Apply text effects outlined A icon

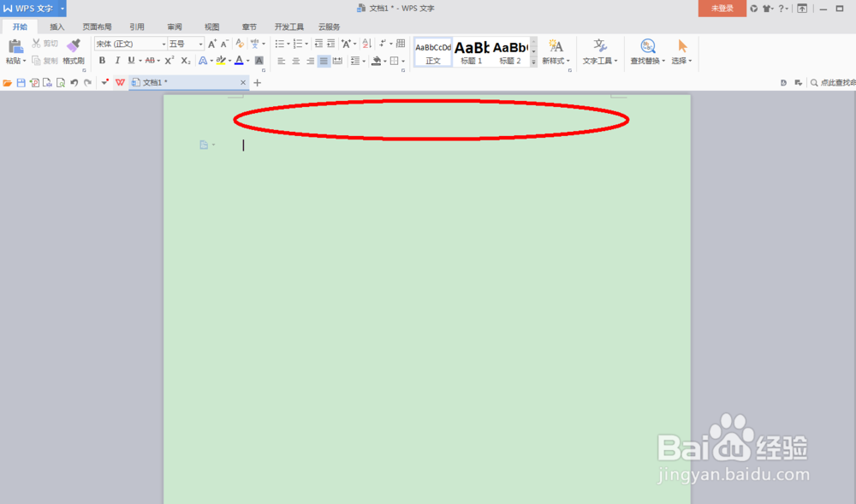point(203,61)
